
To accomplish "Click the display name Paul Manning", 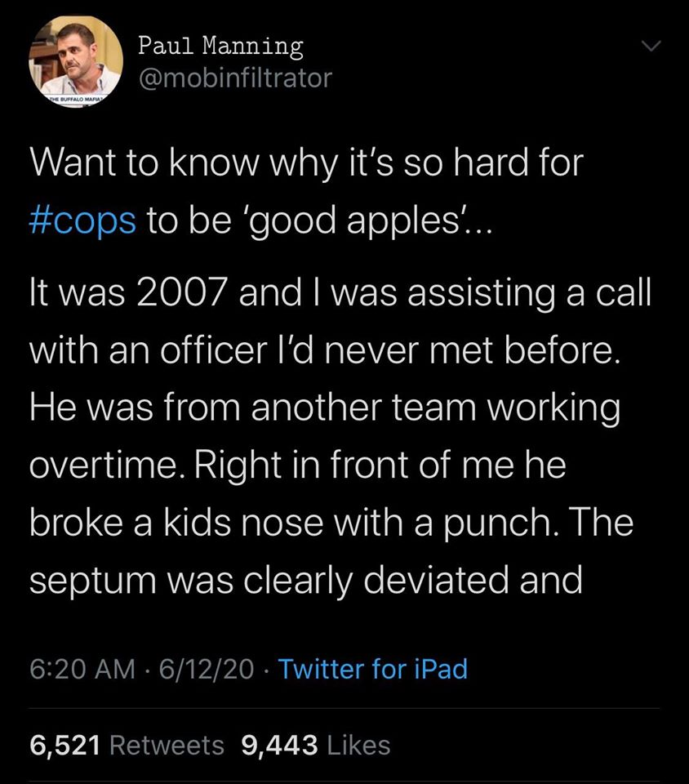I will point(220,46).
